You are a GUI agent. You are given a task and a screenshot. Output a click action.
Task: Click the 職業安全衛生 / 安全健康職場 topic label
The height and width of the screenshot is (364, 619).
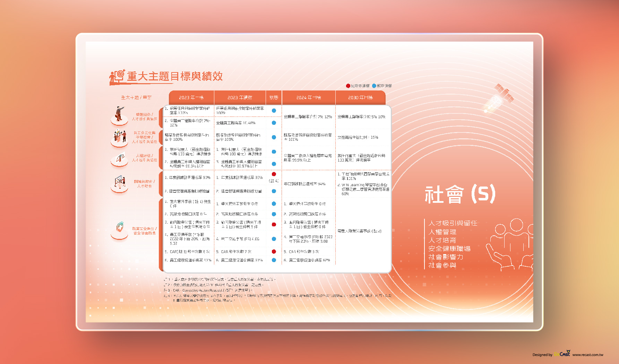coord(145,231)
